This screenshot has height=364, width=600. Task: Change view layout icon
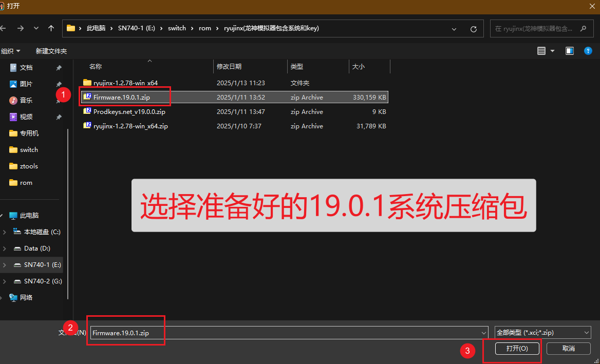(541, 51)
